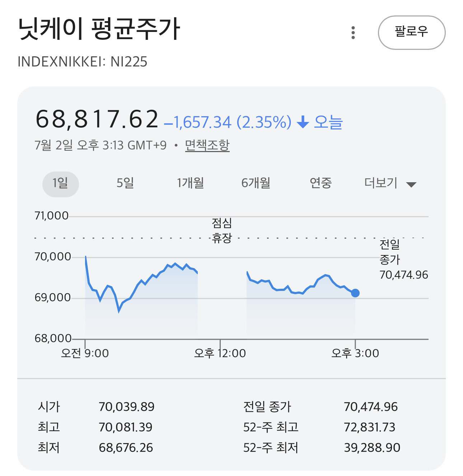This screenshot has width=463, height=476.
Task: Click the 오후 12:00 axis marker
Action: [220, 353]
